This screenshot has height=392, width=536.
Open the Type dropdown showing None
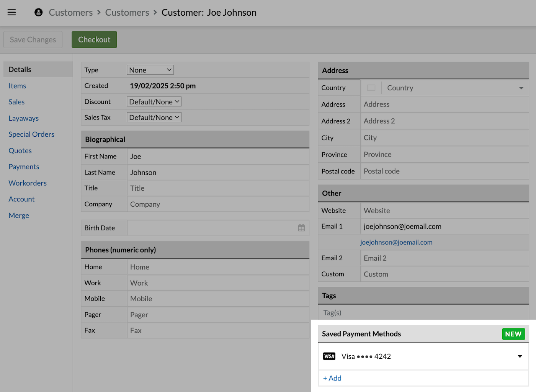click(150, 70)
